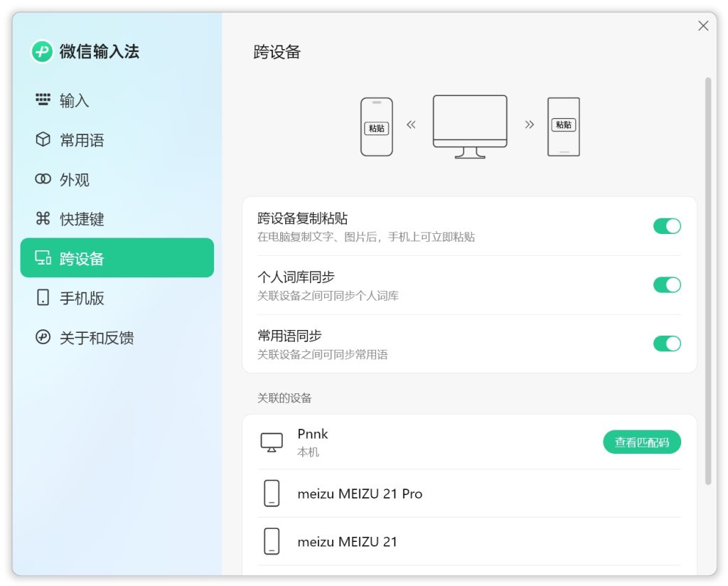This screenshot has height=586, width=728.
Task: Click the WeChat Input Method logo icon
Action: coord(42,51)
